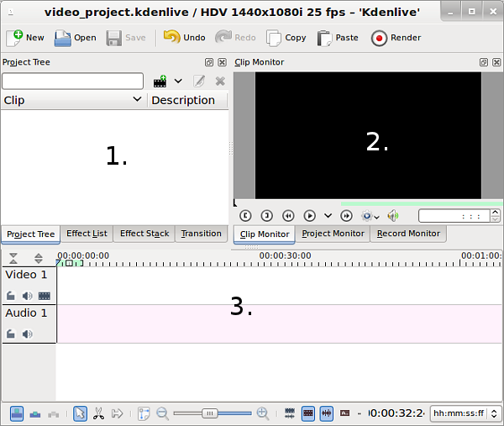Screen dimensions: 504x426
Task: Click the zoom in magnifier icon
Action: point(263,413)
